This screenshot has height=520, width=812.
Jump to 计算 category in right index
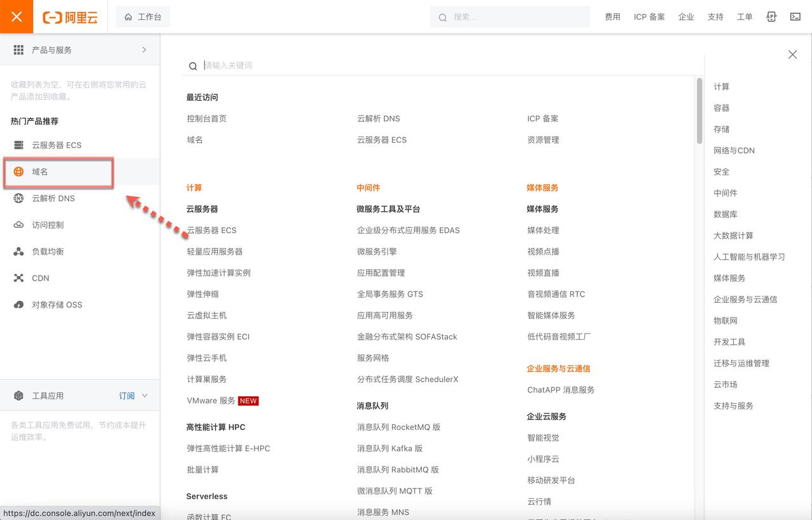pos(721,86)
